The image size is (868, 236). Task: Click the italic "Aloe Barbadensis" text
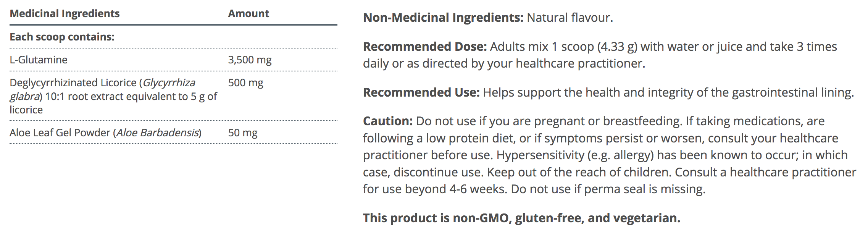pyautogui.click(x=158, y=133)
